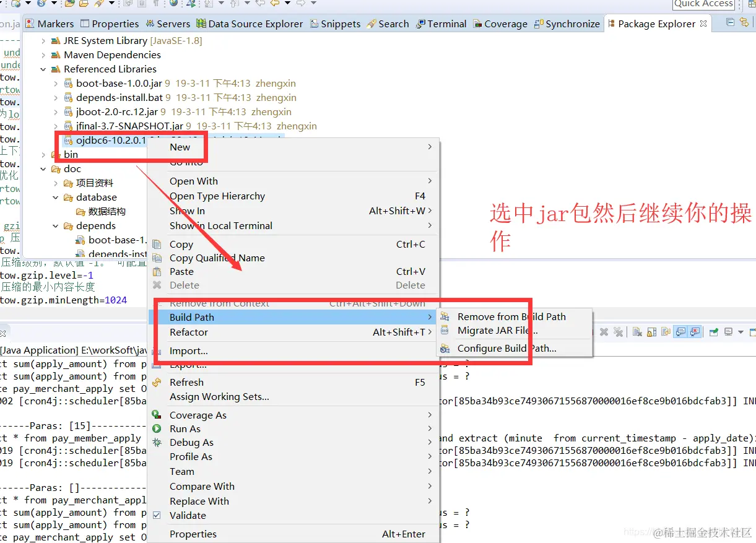Select the 项目资料 folder

tap(95, 183)
